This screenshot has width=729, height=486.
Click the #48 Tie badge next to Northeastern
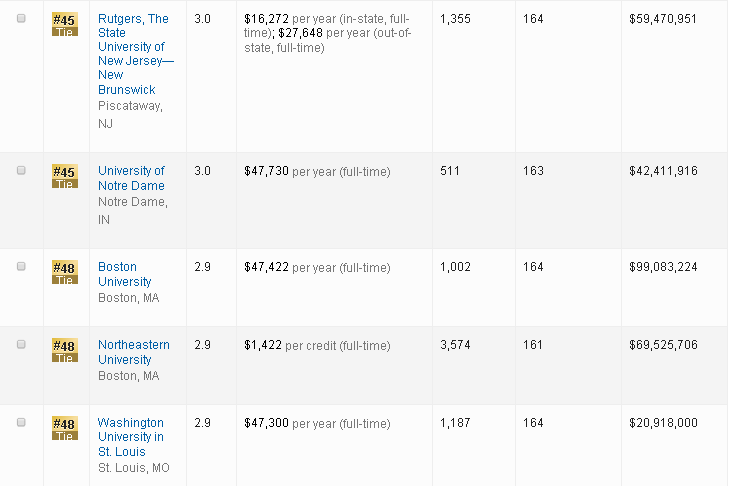coord(64,350)
